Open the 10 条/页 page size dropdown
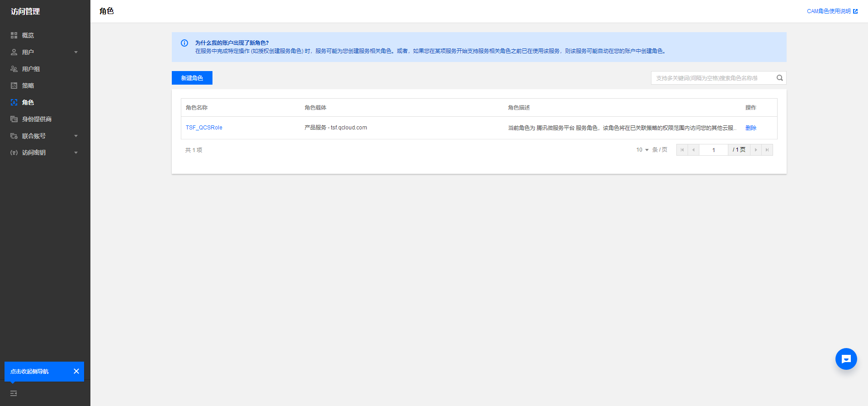868x406 pixels. [642, 150]
